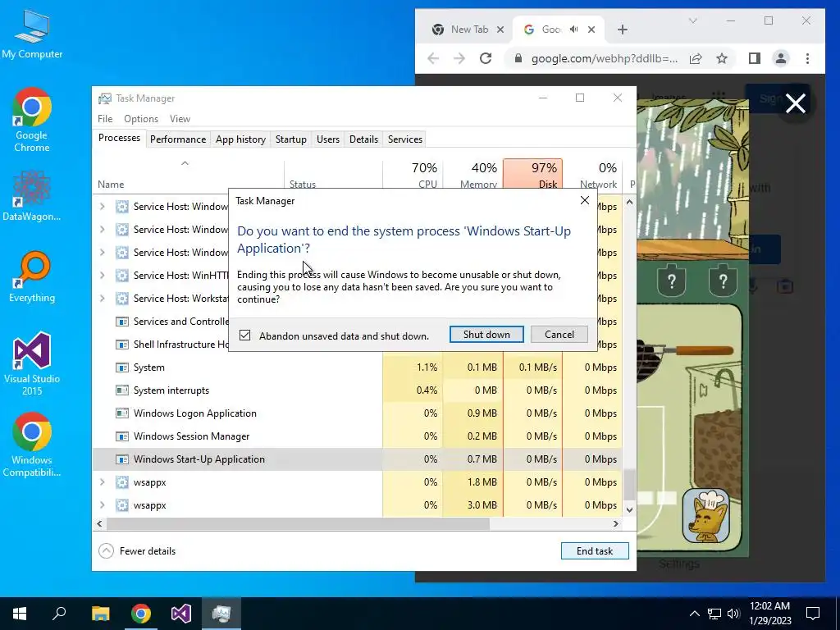This screenshot has width=840, height=630.
Task: Cancel the end process dialog
Action: tap(559, 335)
